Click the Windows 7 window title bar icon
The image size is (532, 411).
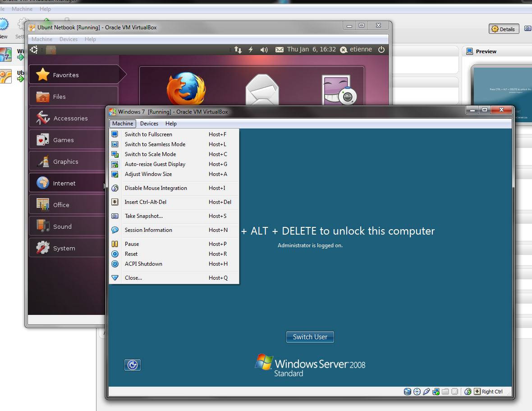[112, 111]
